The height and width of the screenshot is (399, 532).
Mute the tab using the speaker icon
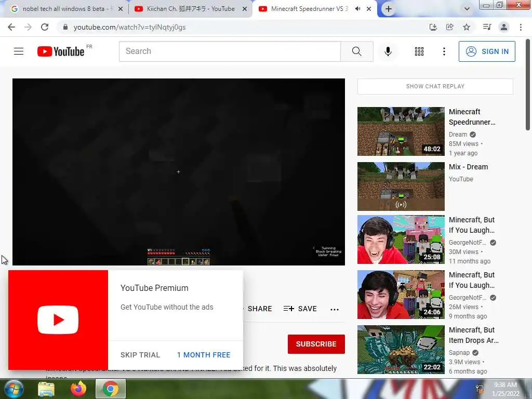tap(357, 9)
